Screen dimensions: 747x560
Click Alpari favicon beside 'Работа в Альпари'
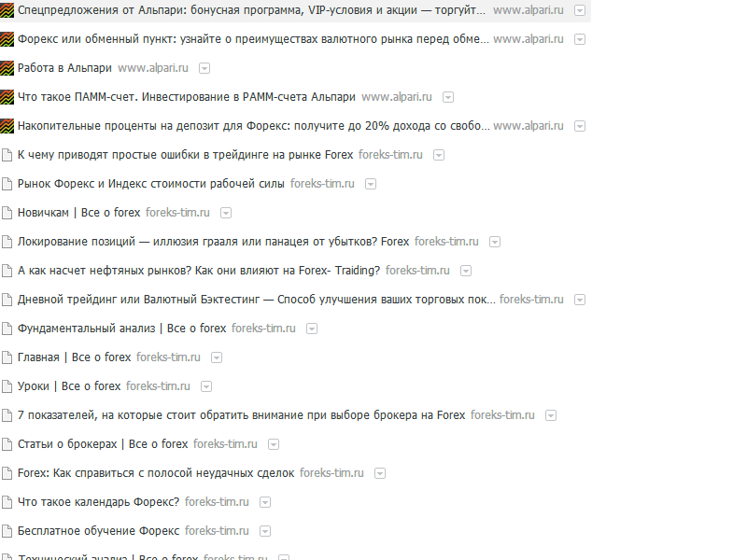coord(7,68)
